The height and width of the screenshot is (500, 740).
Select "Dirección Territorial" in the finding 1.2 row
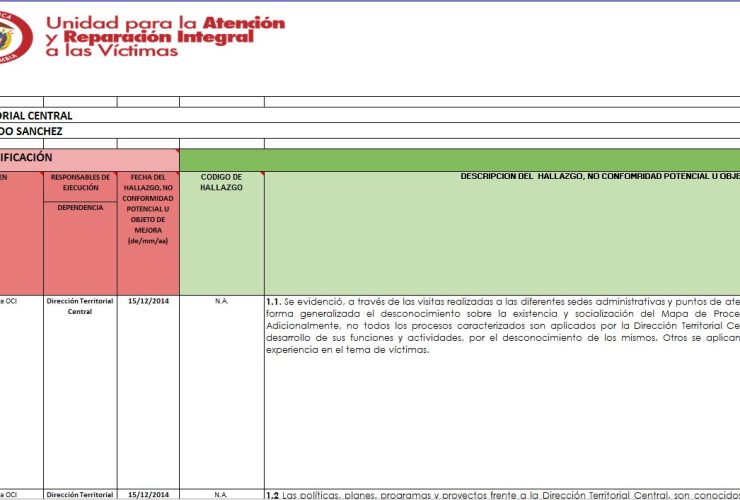click(x=80, y=494)
